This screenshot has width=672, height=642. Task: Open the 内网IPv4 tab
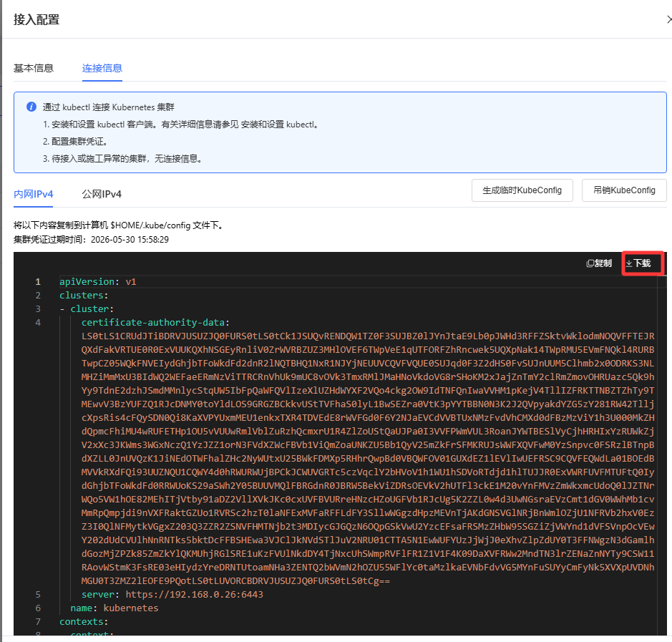coord(34,194)
